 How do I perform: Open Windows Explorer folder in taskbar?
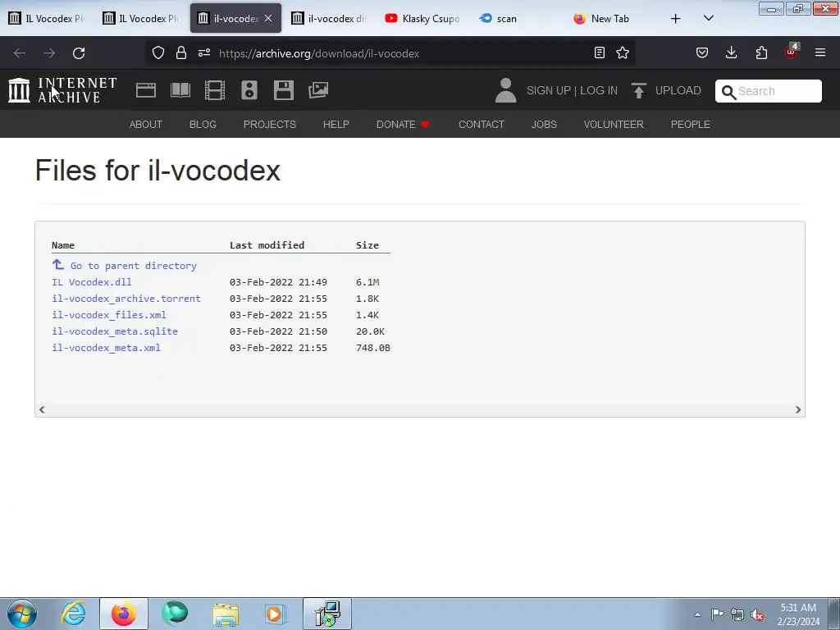(226, 614)
